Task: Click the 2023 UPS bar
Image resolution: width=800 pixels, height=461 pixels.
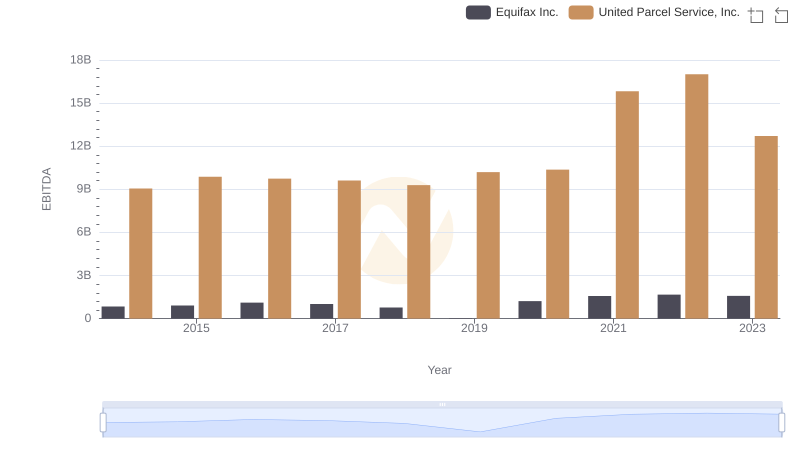Action: [x=766, y=227]
